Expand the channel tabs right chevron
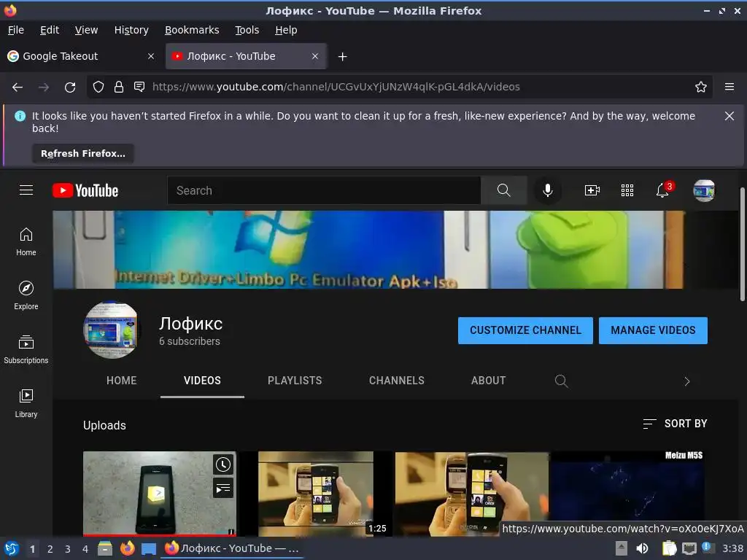Image resolution: width=747 pixels, height=560 pixels. click(x=687, y=381)
